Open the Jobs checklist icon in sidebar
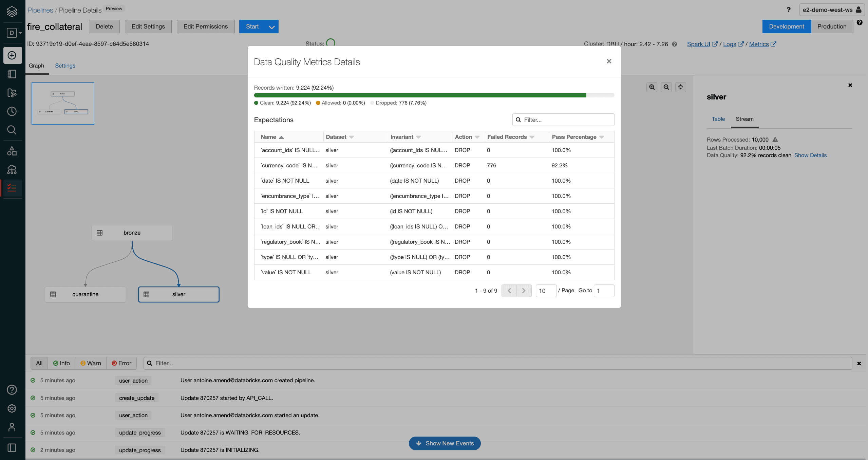868x460 pixels. [x=12, y=188]
